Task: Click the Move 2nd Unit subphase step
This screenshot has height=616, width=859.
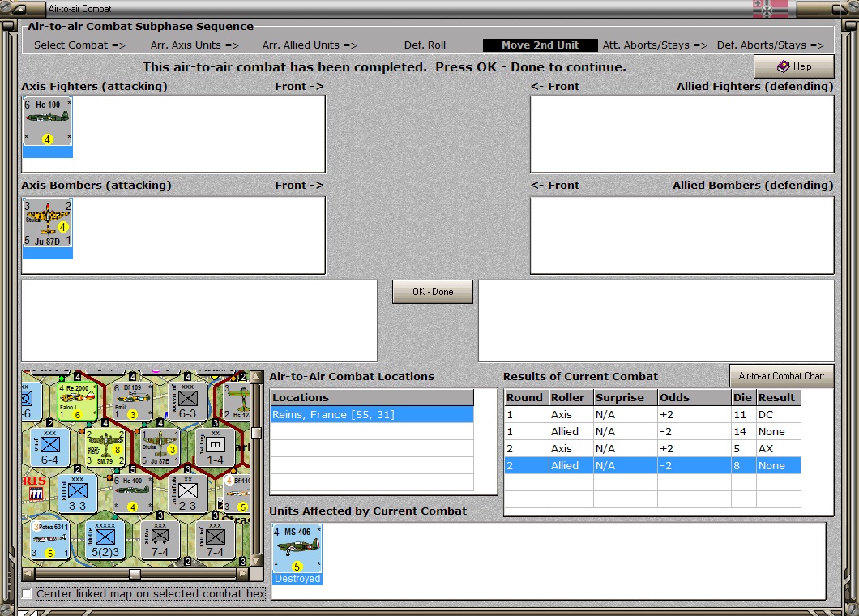Action: 541,45
